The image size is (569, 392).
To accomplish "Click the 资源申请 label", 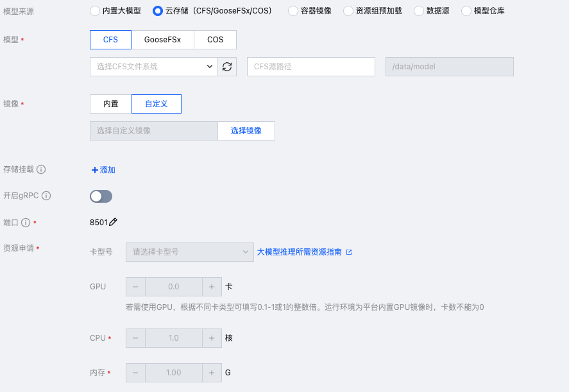I will 19,248.
